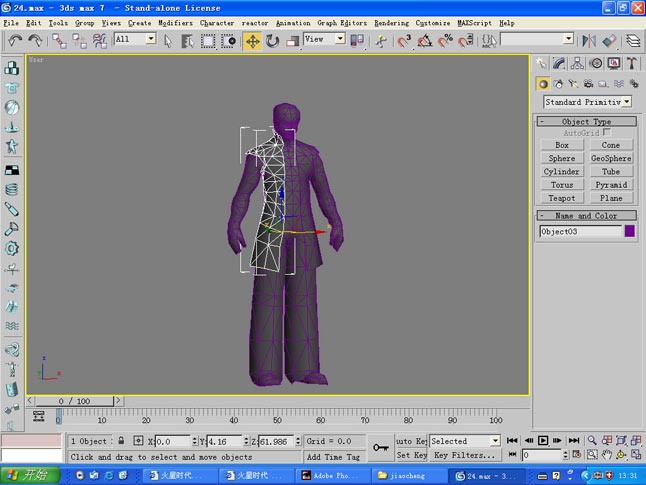646x485 pixels.
Task: Open the Layer Manager icon
Action: coord(633,41)
